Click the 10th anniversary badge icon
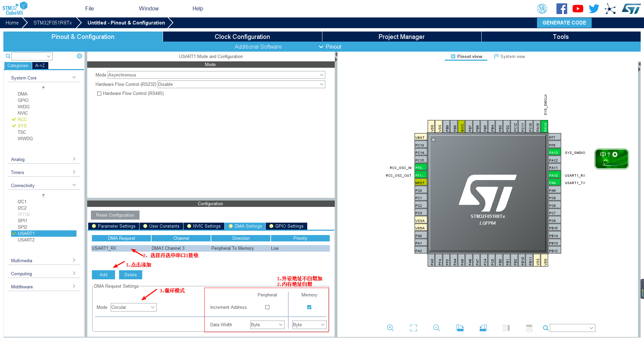 pyautogui.click(x=542, y=9)
